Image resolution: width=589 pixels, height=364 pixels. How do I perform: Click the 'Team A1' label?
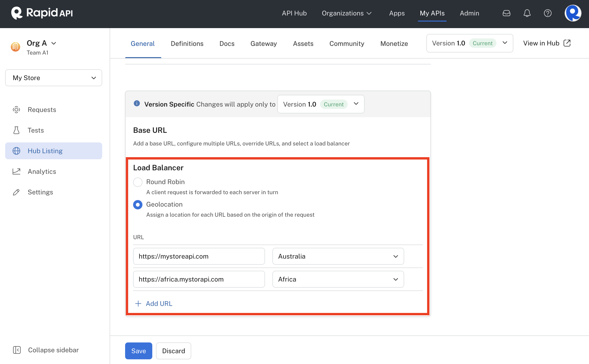tap(37, 53)
